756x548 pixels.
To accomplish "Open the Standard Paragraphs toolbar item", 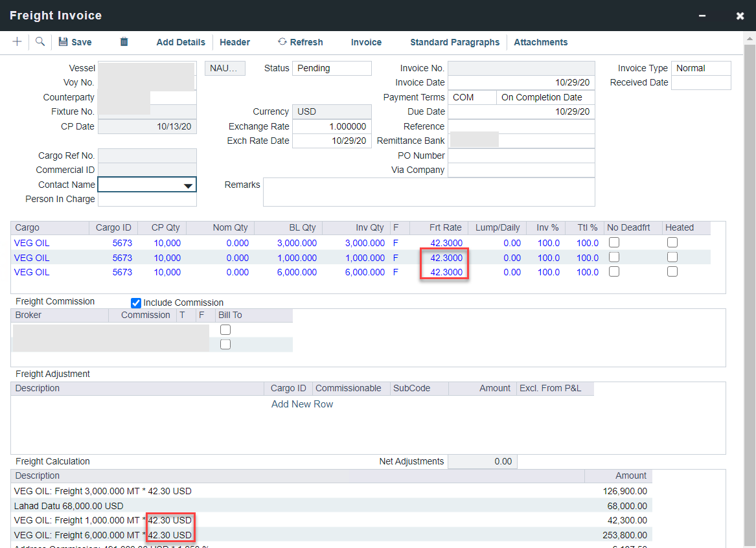I will click(x=455, y=42).
